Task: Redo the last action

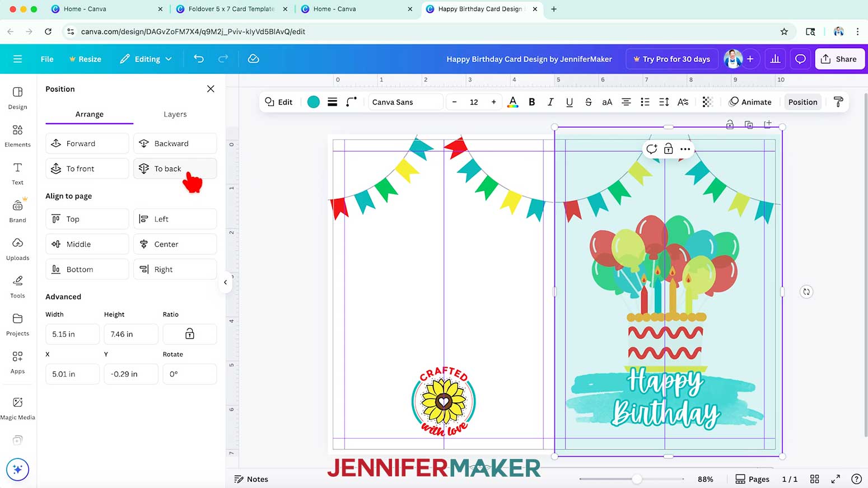Action: coord(223,59)
